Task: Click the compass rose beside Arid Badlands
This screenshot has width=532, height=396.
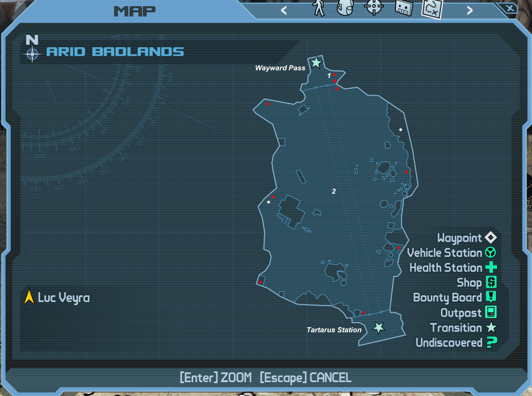Action: [x=33, y=52]
